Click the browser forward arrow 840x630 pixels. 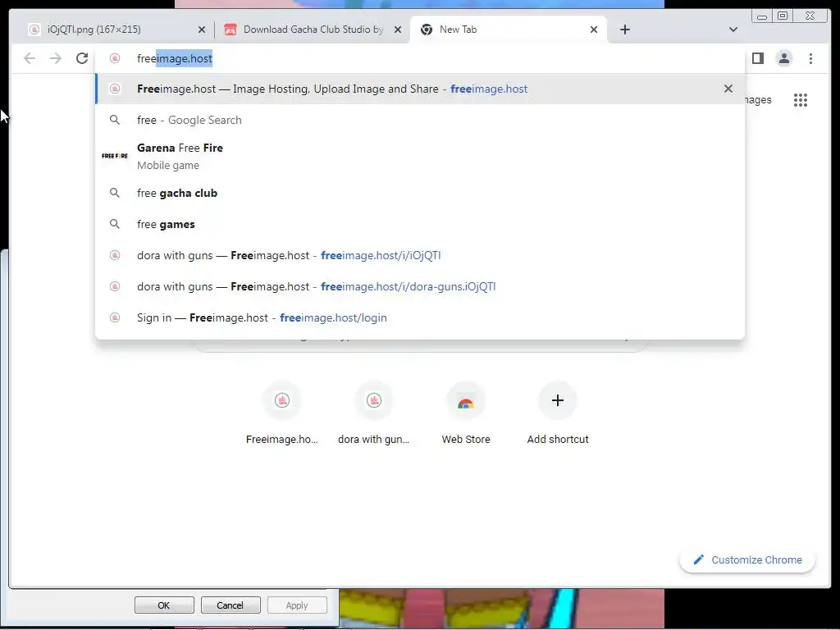[x=56, y=58]
